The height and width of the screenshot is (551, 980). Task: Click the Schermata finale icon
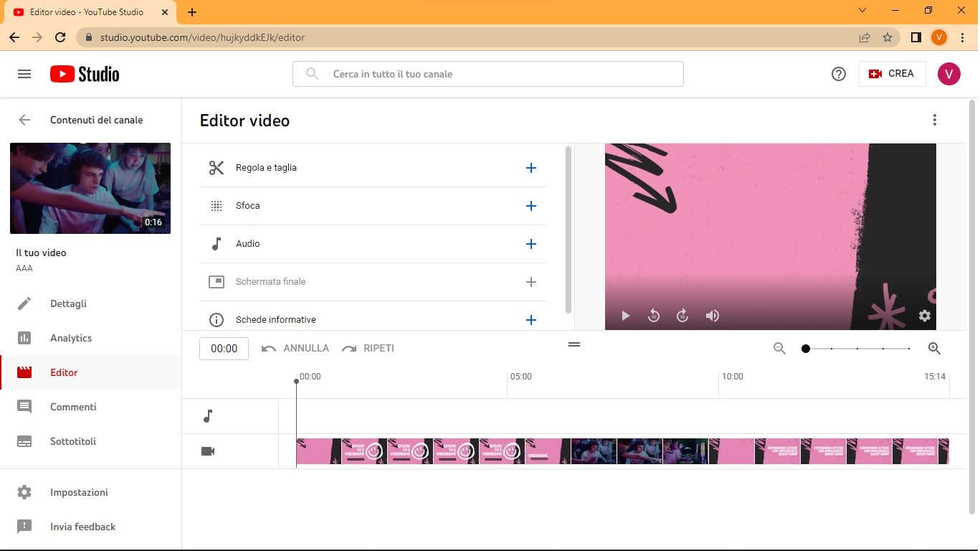[x=216, y=281]
